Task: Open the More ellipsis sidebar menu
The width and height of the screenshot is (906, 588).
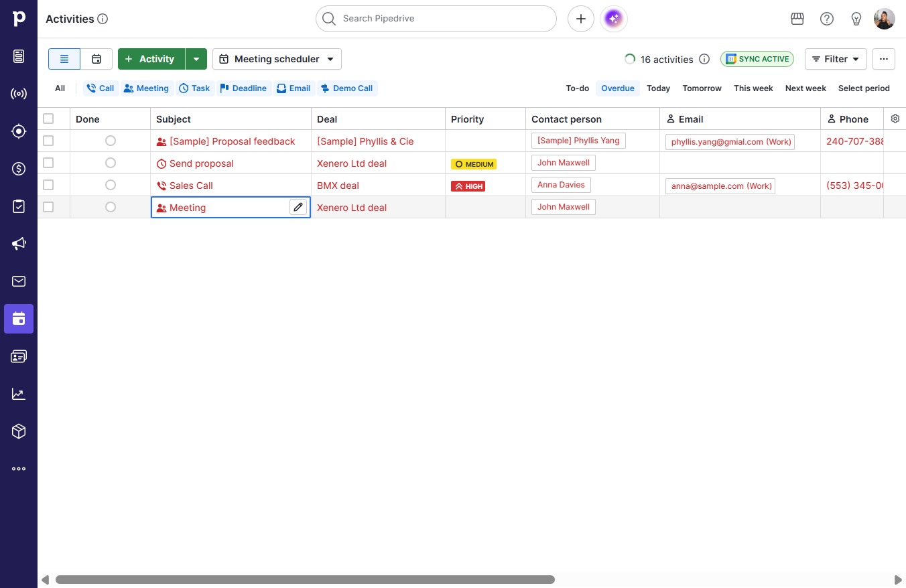Action: pos(19,469)
